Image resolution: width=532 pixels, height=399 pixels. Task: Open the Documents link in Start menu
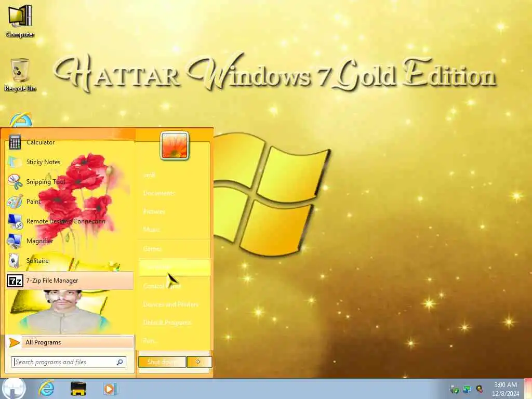tap(159, 193)
